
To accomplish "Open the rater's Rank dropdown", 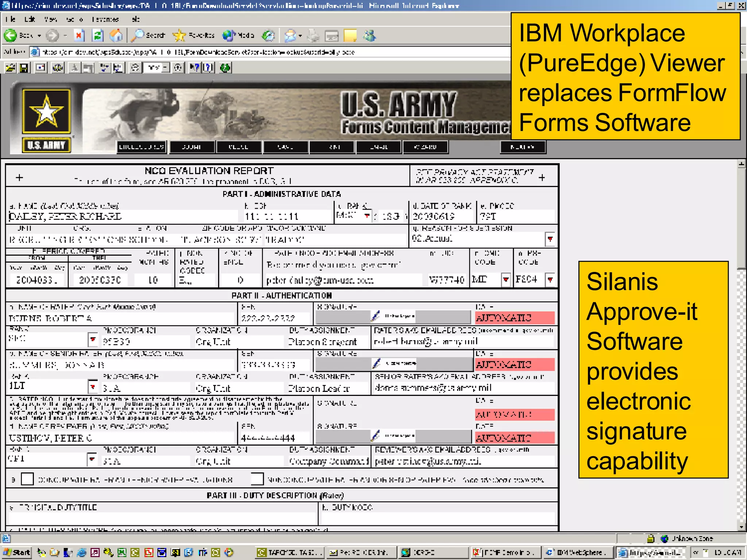I will pos(93,339).
